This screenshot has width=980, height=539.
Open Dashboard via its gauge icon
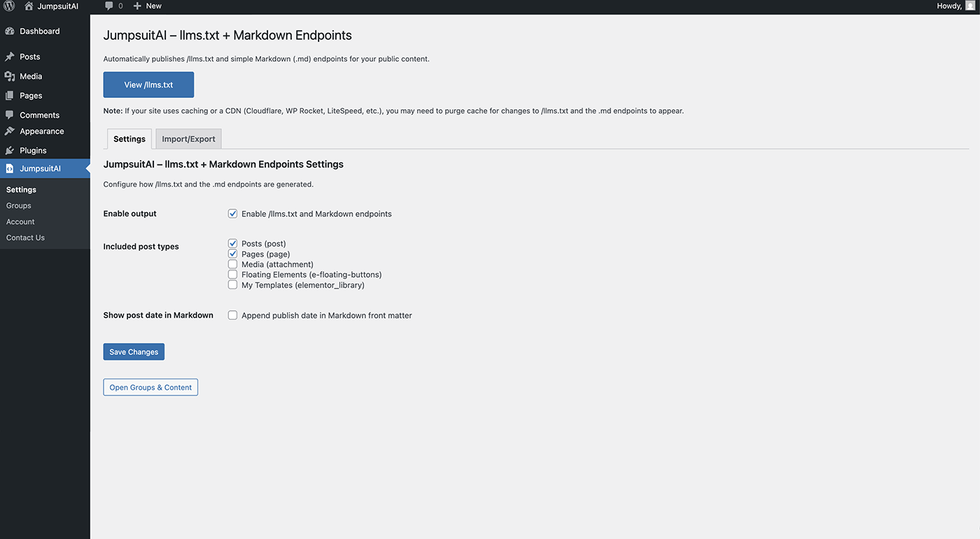coord(10,31)
